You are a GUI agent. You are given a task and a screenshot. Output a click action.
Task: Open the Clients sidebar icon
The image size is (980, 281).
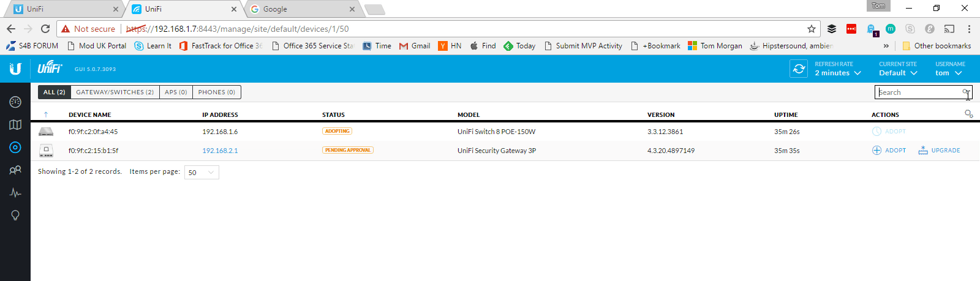point(15,170)
